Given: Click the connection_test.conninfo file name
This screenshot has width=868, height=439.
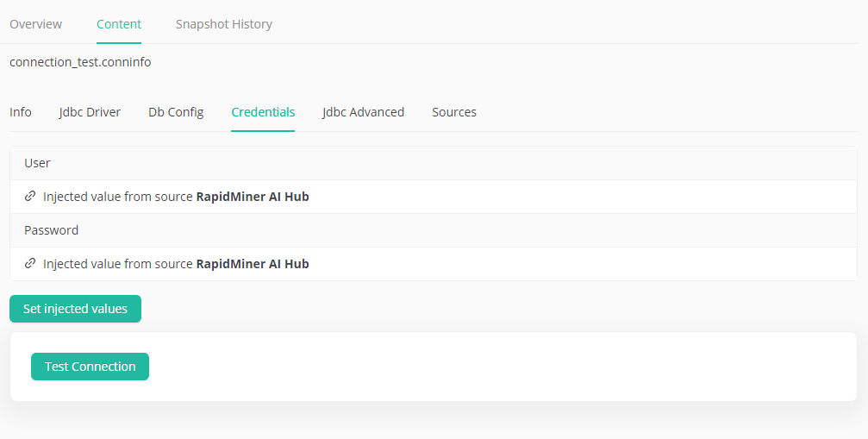Looking at the screenshot, I should 80,62.
